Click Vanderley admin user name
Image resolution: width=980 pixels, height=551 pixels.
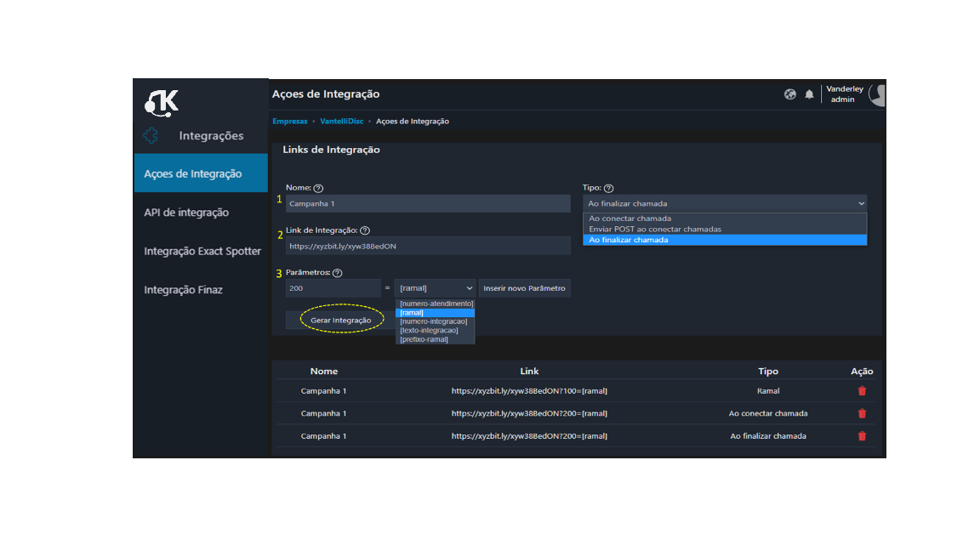click(845, 94)
